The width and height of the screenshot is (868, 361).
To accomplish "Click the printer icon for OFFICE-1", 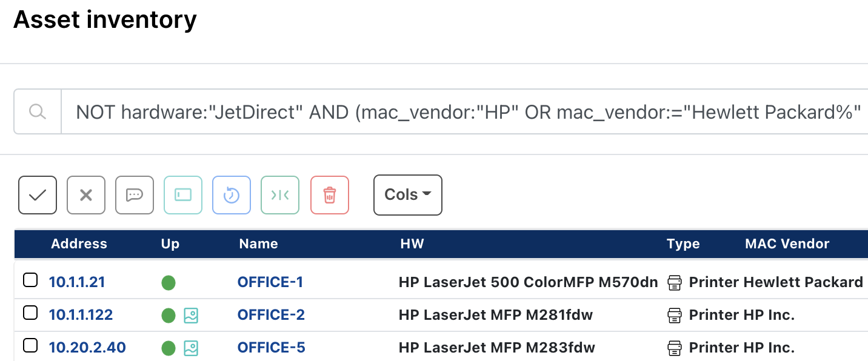I will tap(674, 281).
